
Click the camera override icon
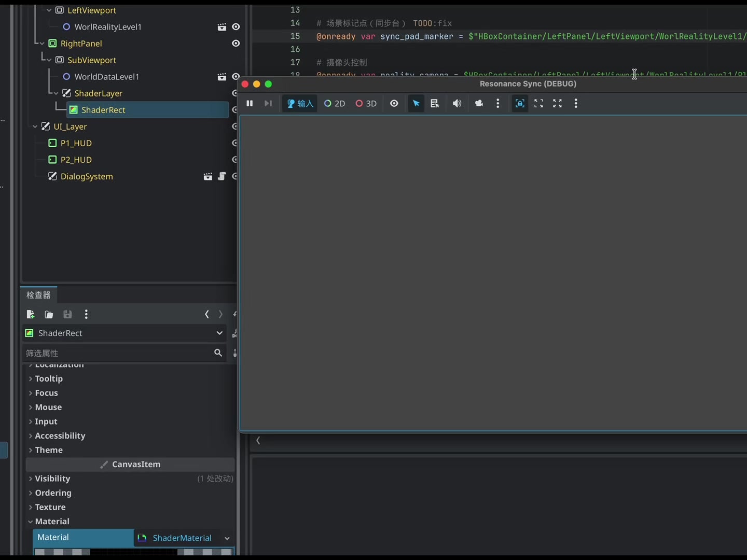click(x=479, y=104)
